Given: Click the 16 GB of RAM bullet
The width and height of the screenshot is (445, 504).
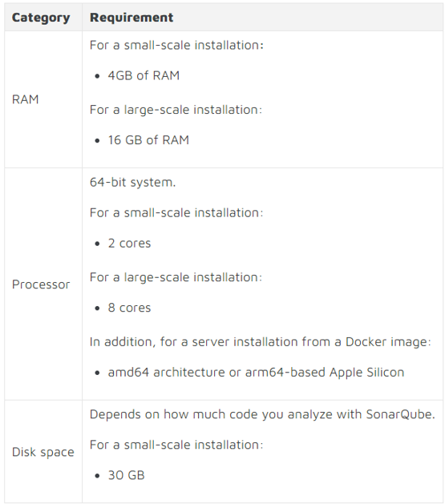Looking at the screenshot, I should [x=148, y=140].
